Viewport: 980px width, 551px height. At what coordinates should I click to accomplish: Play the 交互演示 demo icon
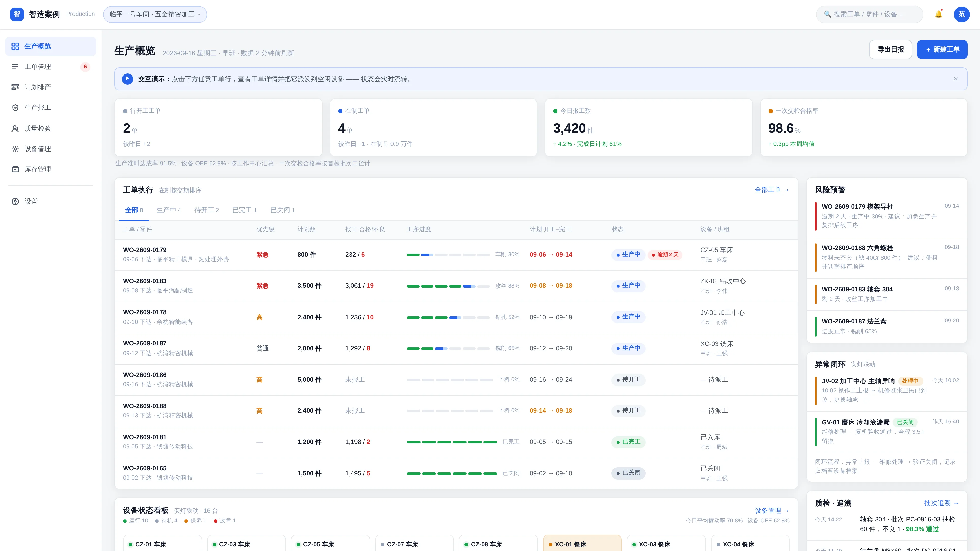127,79
